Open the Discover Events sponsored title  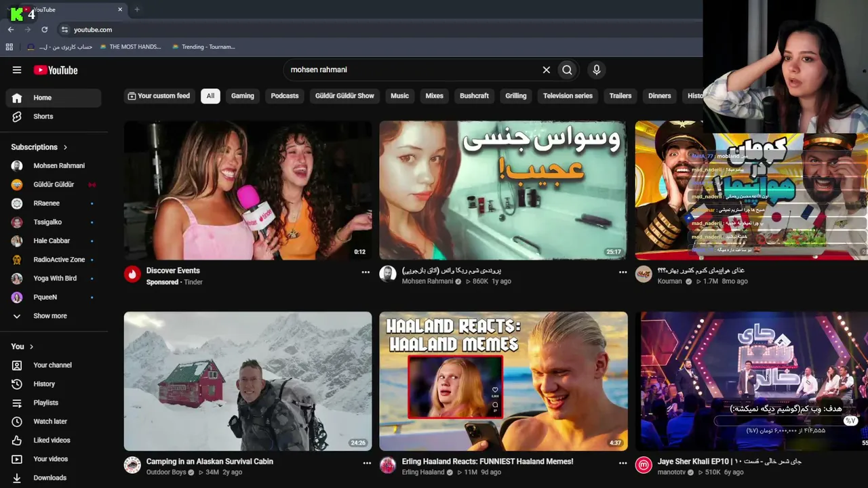coord(173,270)
